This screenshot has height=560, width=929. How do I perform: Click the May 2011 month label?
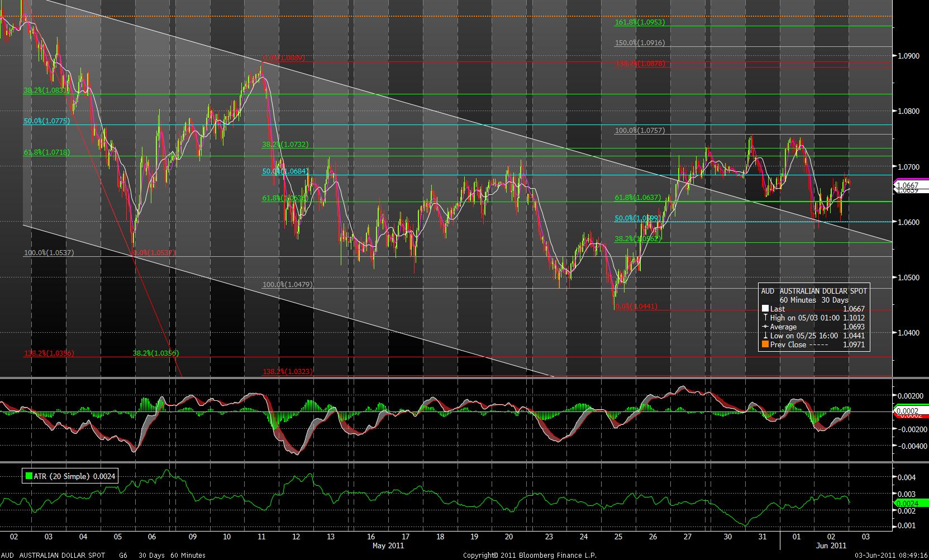pos(387,545)
